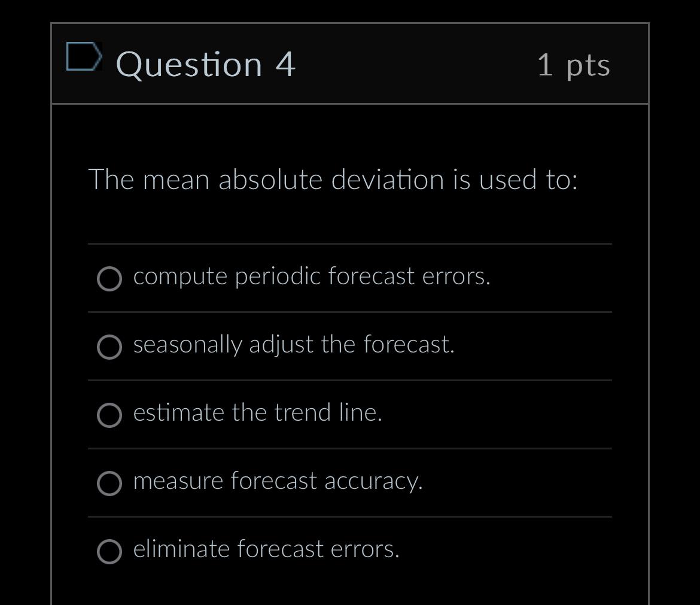The width and height of the screenshot is (700, 605).
Task: Click the '1 pts' label
Action: pos(574,66)
